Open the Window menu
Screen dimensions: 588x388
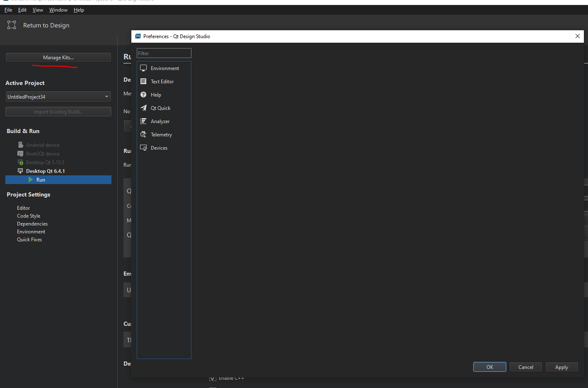tap(58, 10)
